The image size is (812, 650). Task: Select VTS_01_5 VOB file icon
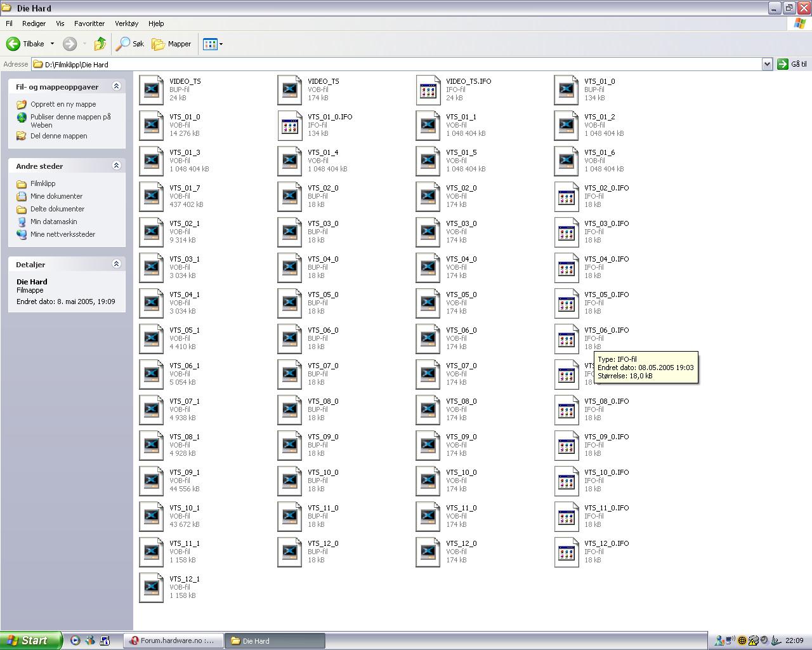pos(428,161)
